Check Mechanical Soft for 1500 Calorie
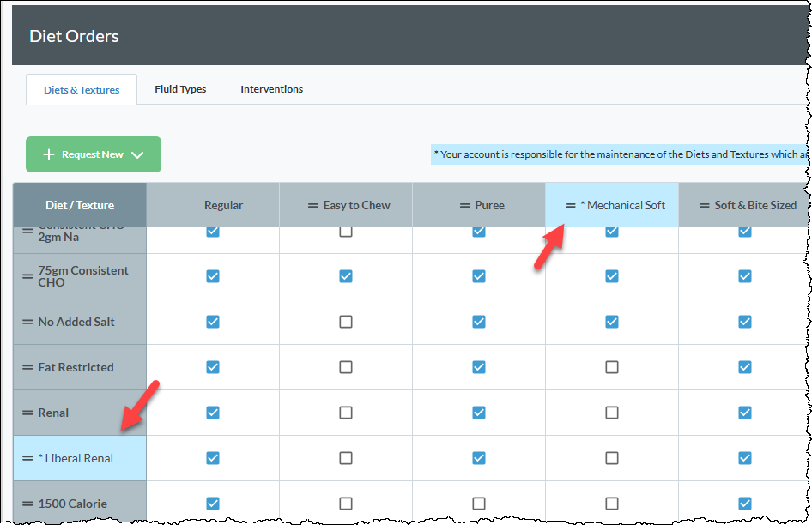812x525 pixels. [x=612, y=504]
